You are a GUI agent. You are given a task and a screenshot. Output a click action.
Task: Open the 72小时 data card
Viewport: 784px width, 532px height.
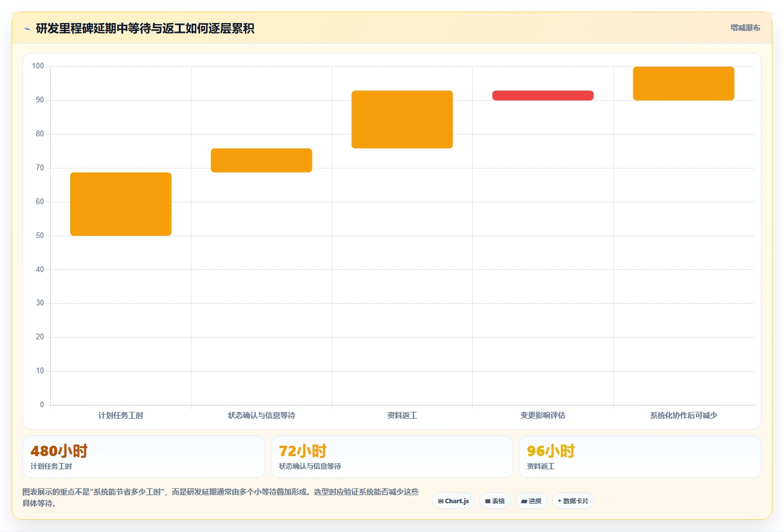coord(392,457)
